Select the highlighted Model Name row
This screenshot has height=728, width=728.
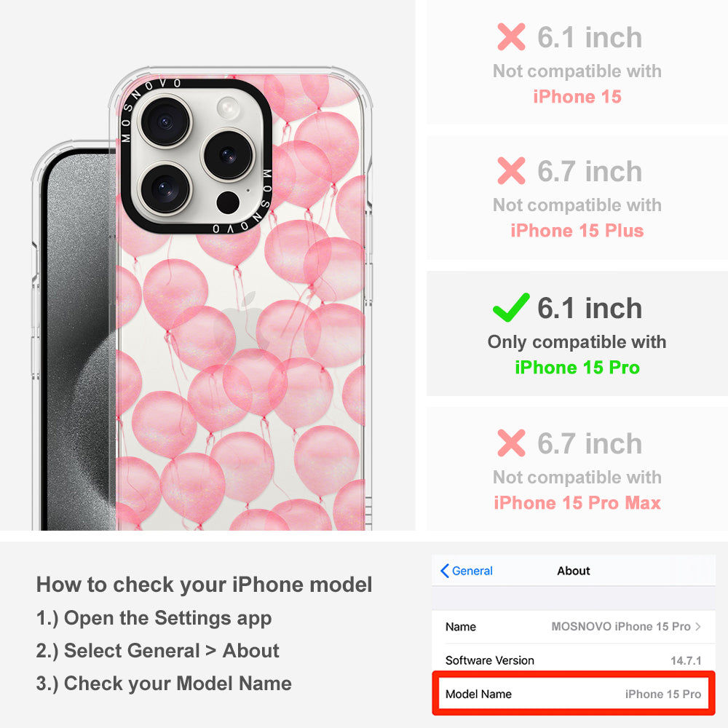pyautogui.click(x=574, y=694)
